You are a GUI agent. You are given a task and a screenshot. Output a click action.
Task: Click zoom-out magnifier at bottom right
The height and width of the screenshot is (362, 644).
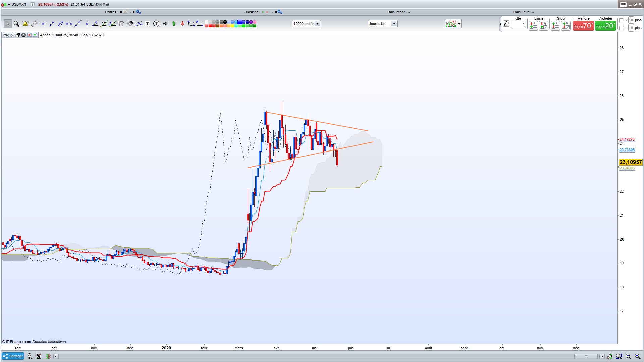[x=628, y=356]
